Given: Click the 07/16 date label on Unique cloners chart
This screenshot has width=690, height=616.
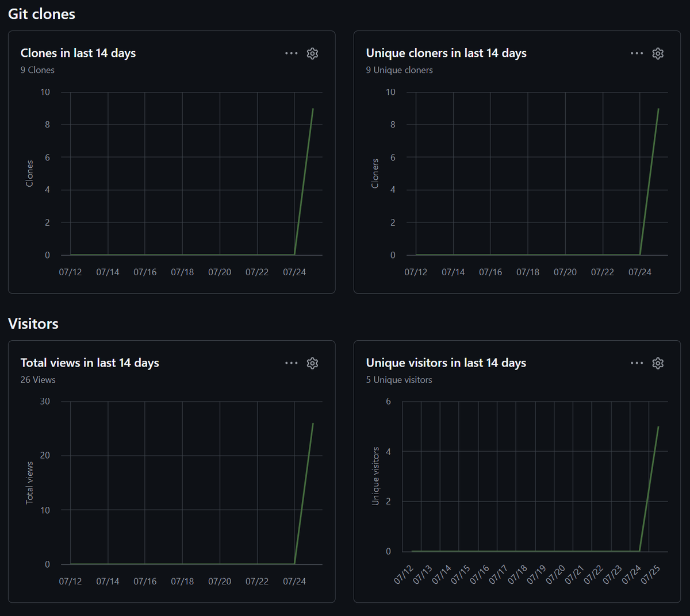Looking at the screenshot, I should coord(490,272).
